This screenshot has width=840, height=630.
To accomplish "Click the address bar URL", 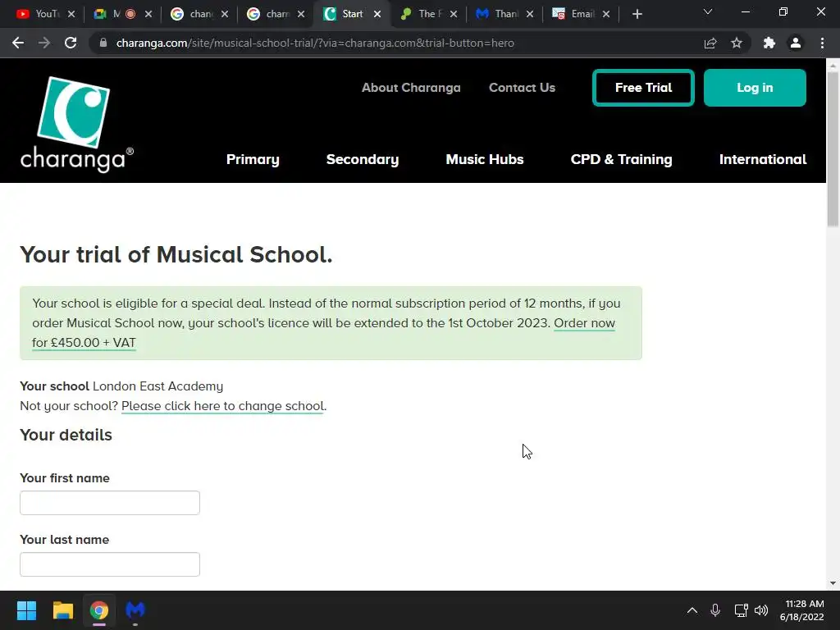I will coord(315,43).
